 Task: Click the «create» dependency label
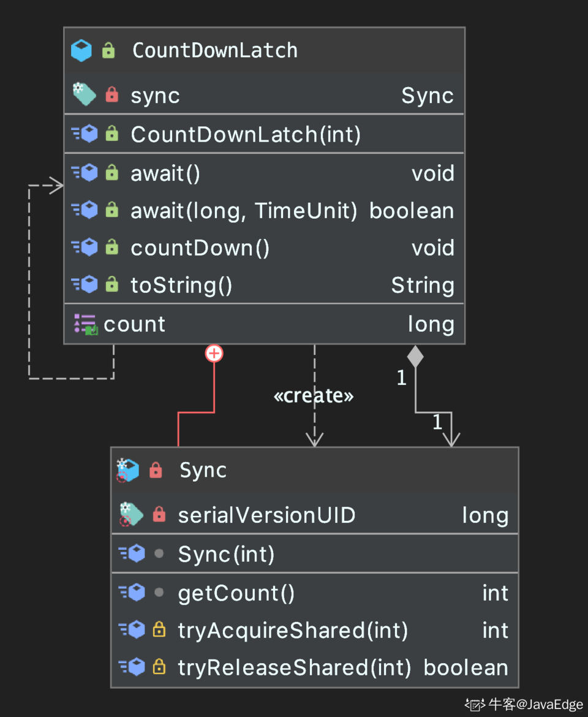[x=314, y=396]
